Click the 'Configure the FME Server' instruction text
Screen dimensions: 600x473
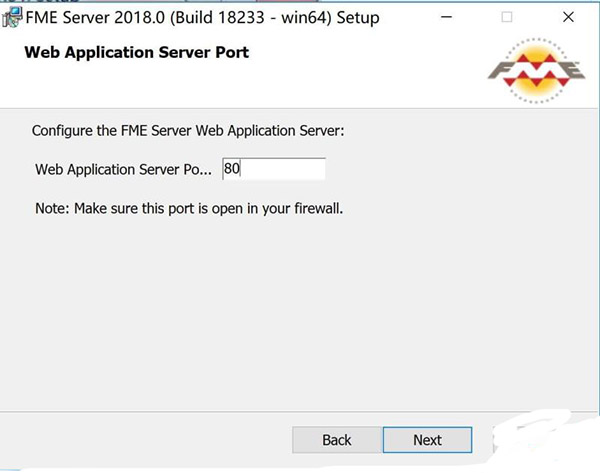coord(188,130)
